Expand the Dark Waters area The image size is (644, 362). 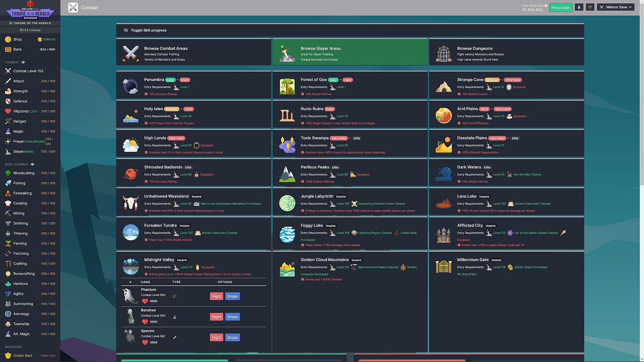click(506, 173)
